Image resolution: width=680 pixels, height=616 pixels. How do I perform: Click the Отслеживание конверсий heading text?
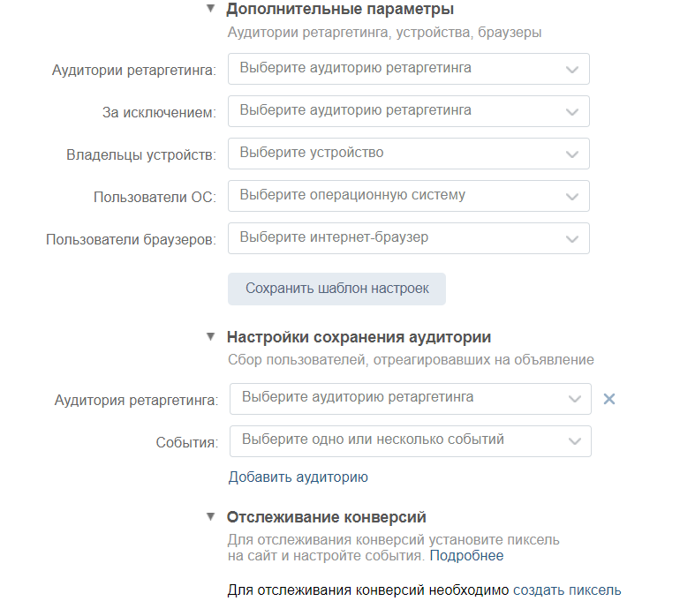point(326,517)
